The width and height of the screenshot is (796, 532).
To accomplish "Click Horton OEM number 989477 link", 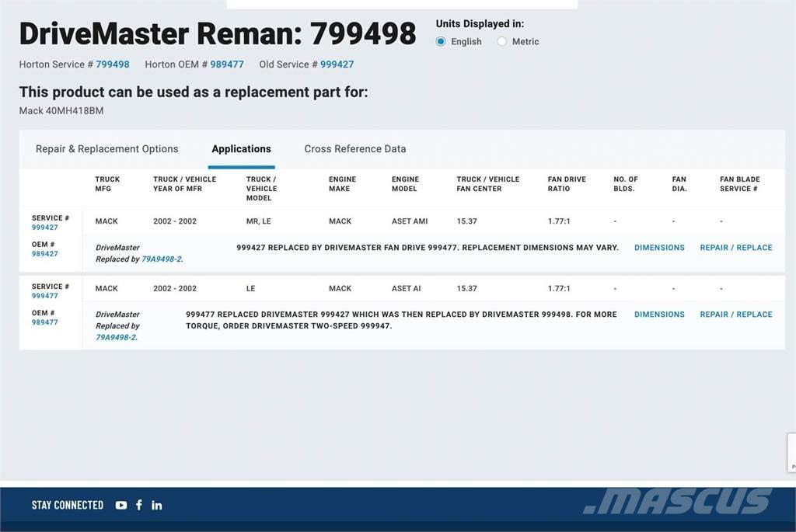I will point(227,64).
